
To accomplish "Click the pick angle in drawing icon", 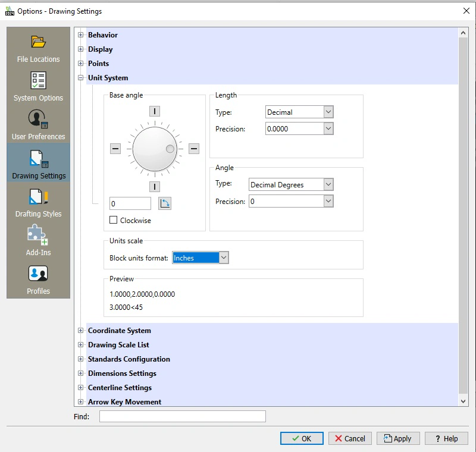I will click(165, 203).
